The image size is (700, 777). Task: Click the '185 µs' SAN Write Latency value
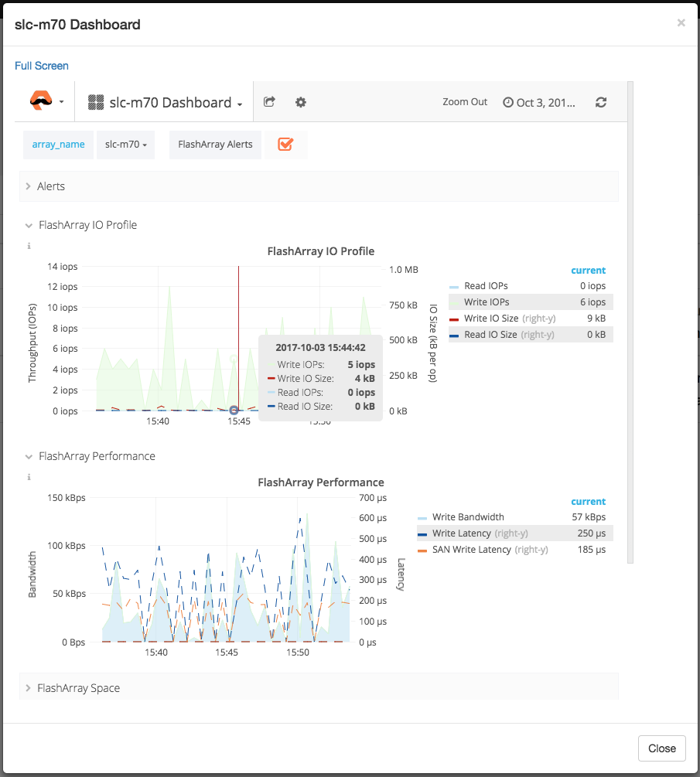pyautogui.click(x=592, y=550)
